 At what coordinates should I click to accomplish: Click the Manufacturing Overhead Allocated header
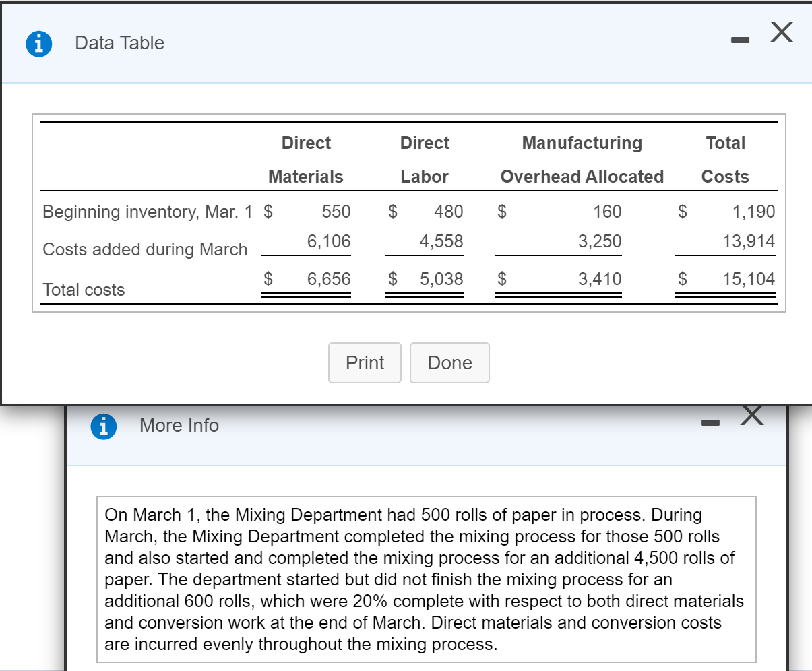click(582, 160)
